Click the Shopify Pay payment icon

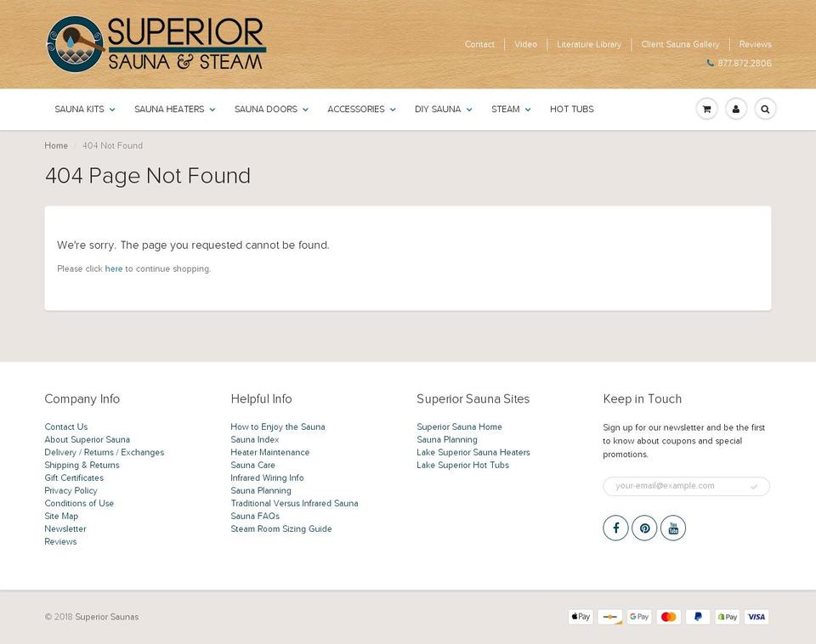coord(727,617)
